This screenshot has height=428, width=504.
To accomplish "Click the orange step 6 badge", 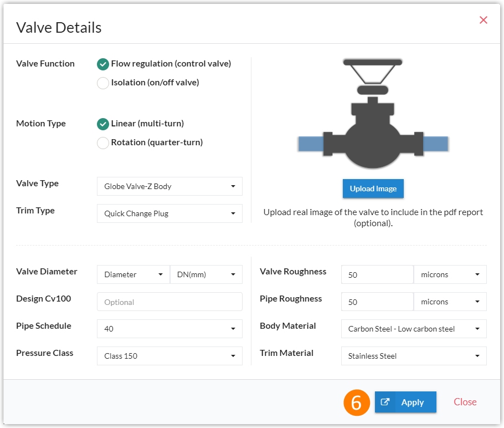I will [357, 402].
